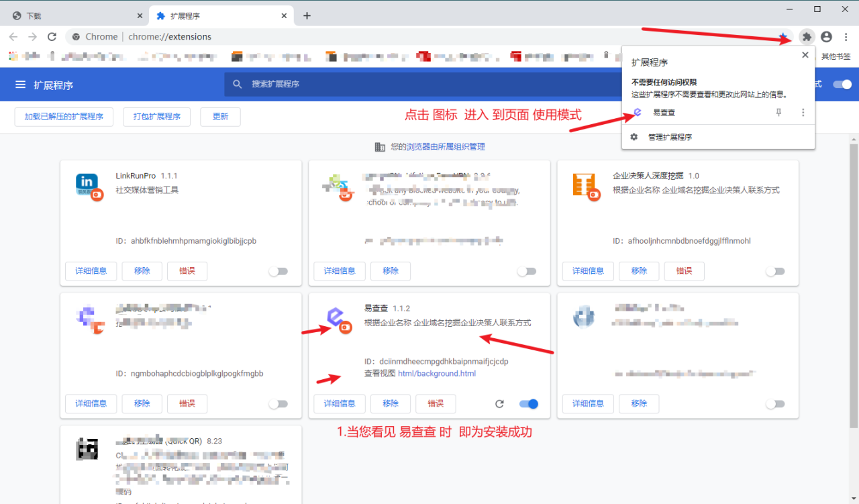Reload the page with refresh button
Image resolution: width=859 pixels, height=504 pixels.
point(52,36)
